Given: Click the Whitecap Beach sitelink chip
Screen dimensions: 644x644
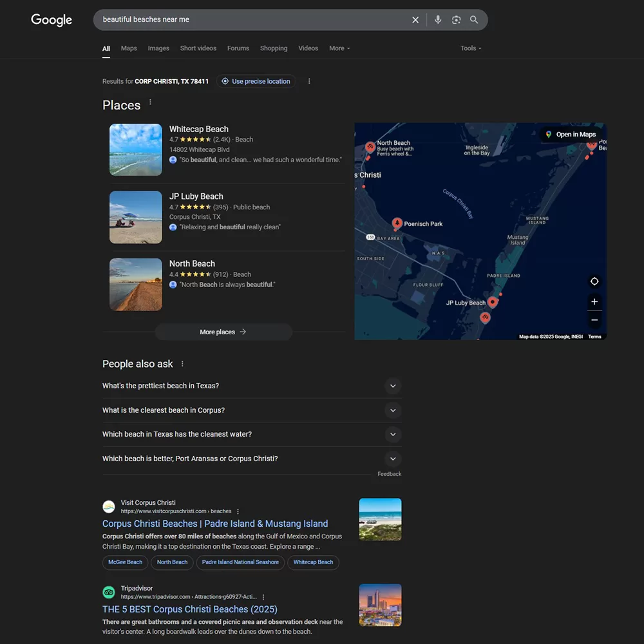Looking at the screenshot, I should point(313,562).
